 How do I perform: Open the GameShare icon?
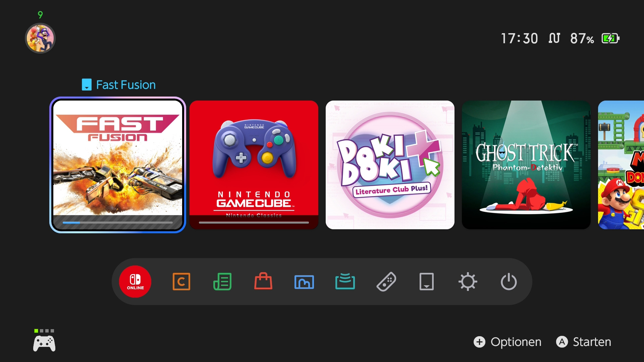pyautogui.click(x=345, y=281)
